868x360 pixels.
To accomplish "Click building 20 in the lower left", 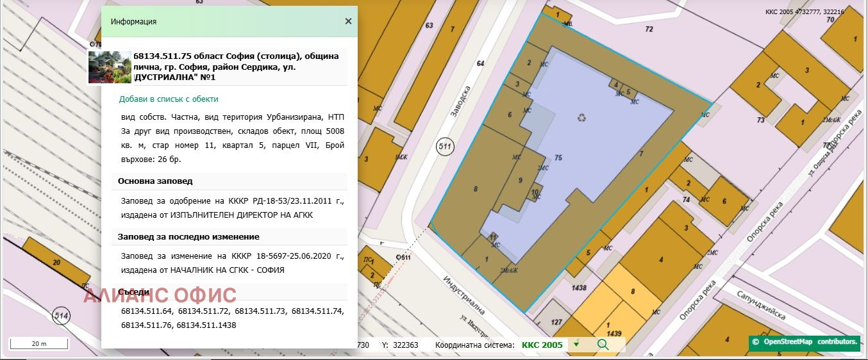I will [x=56, y=263].
